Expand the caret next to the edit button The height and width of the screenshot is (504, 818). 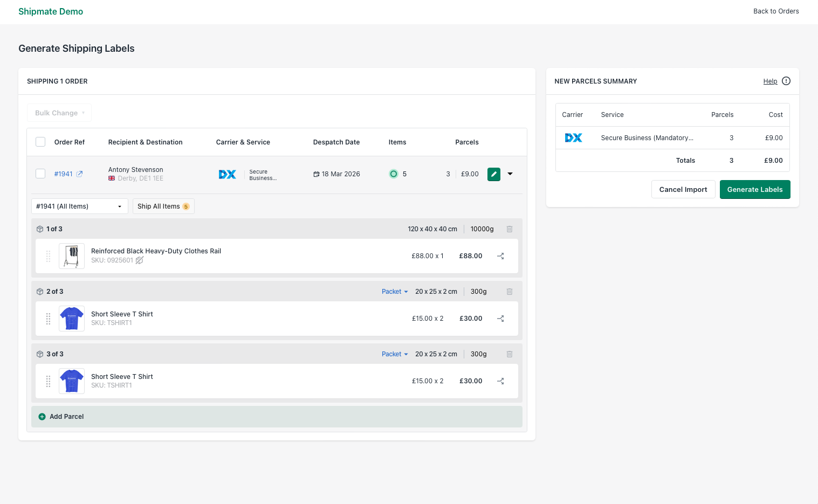[510, 174]
